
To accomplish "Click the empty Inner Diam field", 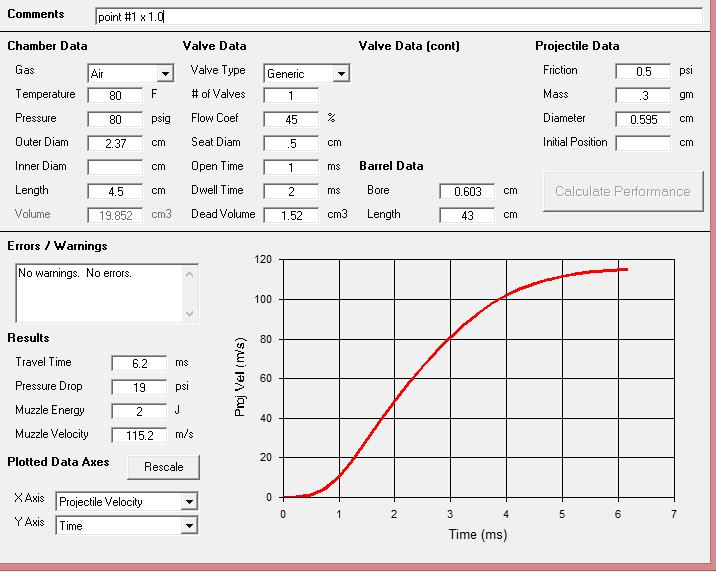I will [115, 167].
